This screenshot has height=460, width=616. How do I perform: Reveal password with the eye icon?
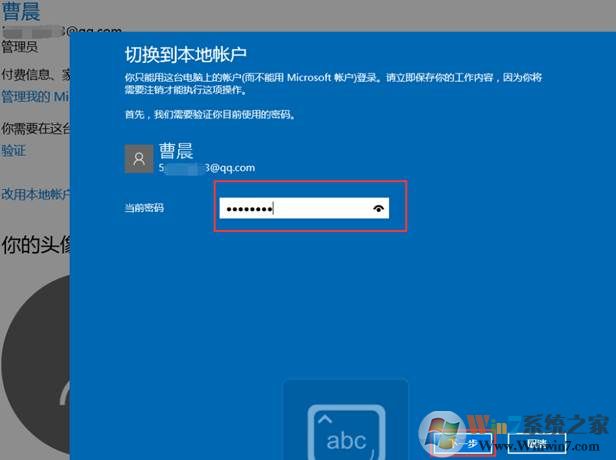click(x=378, y=209)
